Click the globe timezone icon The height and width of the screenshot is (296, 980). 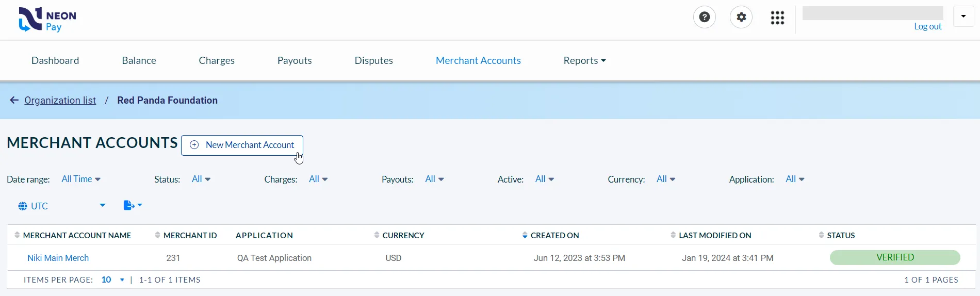click(23, 206)
